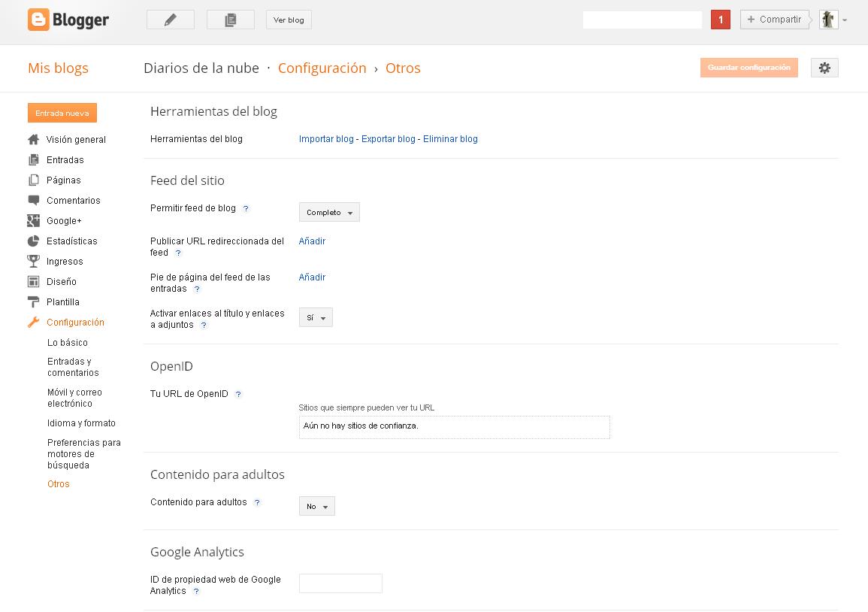Click the Páginas pages icon in sidebar
868x612 pixels.
(33, 180)
